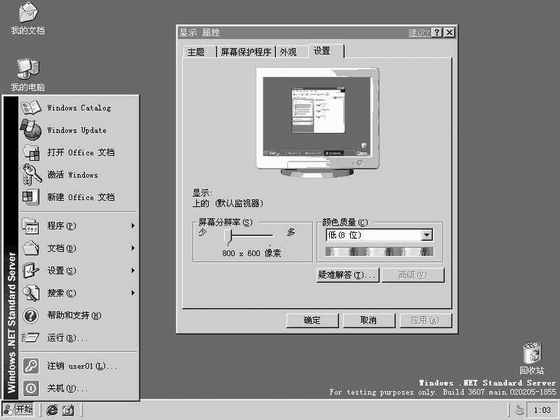560x420 pixels.
Task: Expand the 程序 submenu arrow
Action: tap(133, 226)
